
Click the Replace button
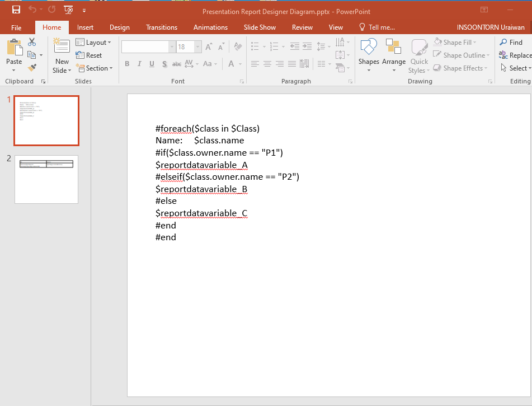(x=515, y=55)
